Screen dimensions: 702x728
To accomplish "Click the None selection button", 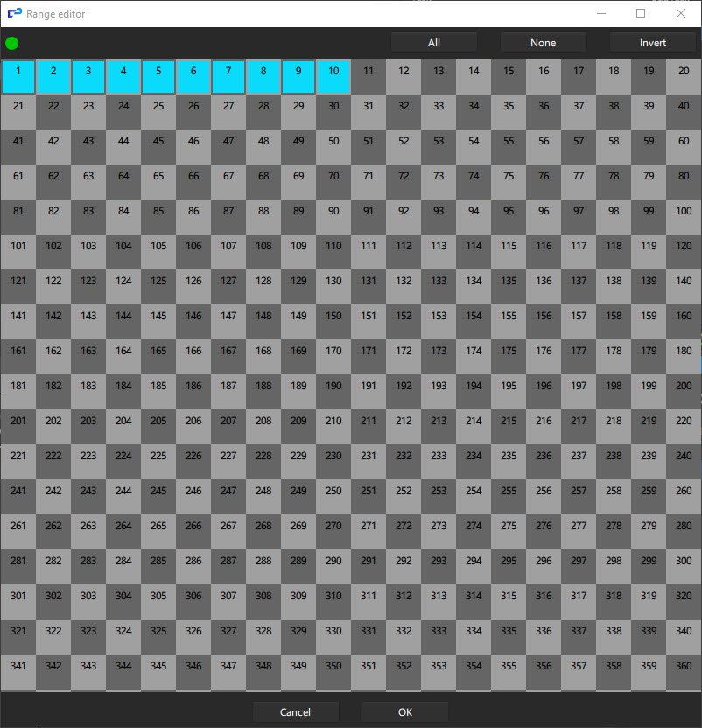I will point(543,42).
